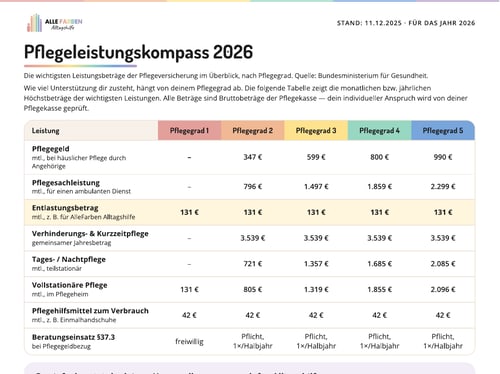Click the Entlastungsbetrag row label
The height and width of the screenshot is (374, 500).
pos(65,208)
